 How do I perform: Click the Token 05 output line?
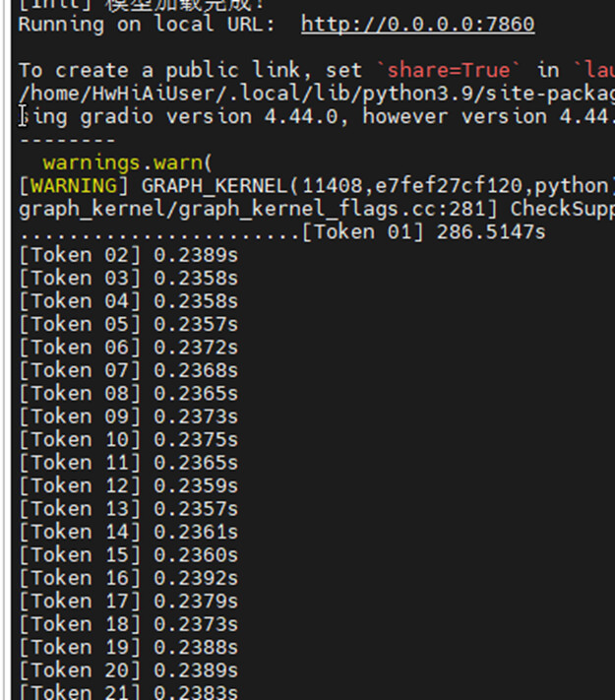128,324
